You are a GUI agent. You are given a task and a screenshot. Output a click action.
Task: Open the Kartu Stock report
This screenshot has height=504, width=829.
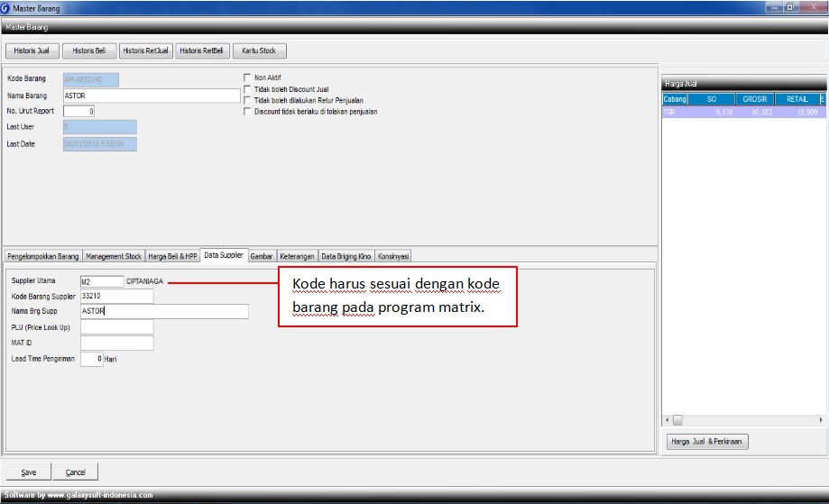click(x=259, y=50)
